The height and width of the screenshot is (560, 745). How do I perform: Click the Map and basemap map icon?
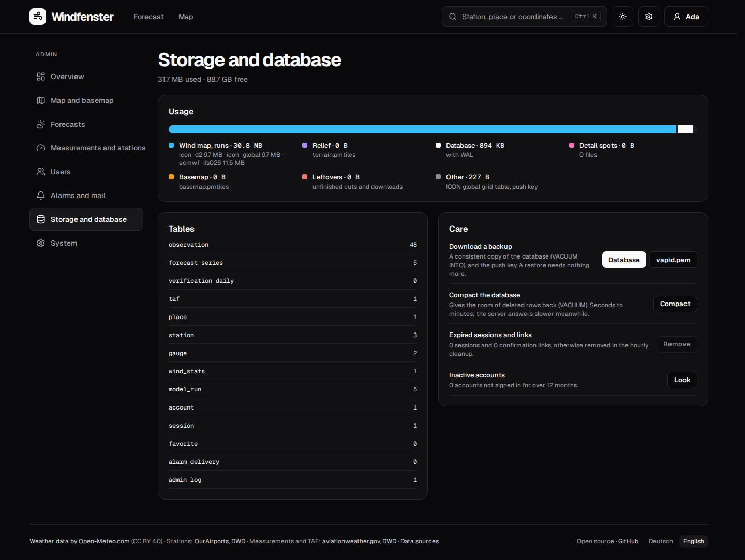[x=41, y=100]
